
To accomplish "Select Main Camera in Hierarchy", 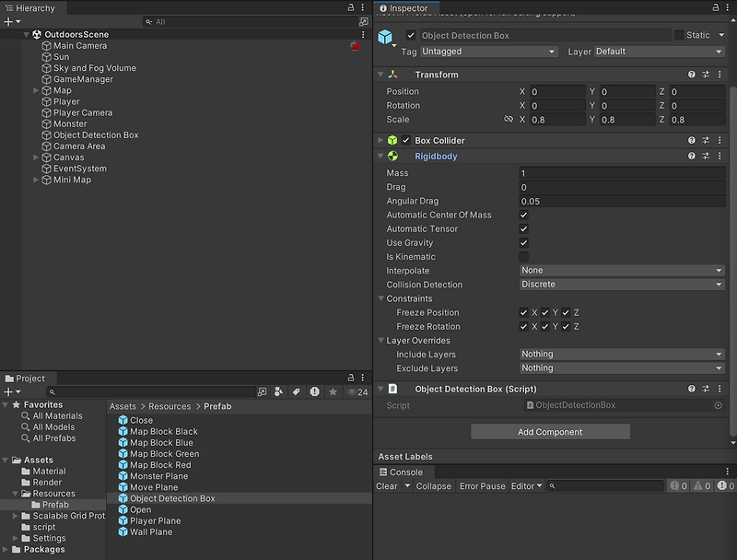I will click(x=80, y=45).
